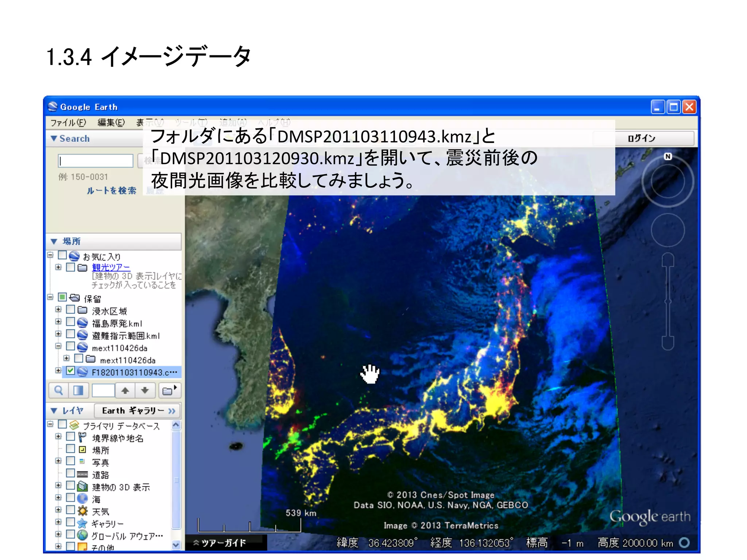747x560 pixels.
Task: Click the グローバル アウェア earth icon
Action: click(x=82, y=535)
